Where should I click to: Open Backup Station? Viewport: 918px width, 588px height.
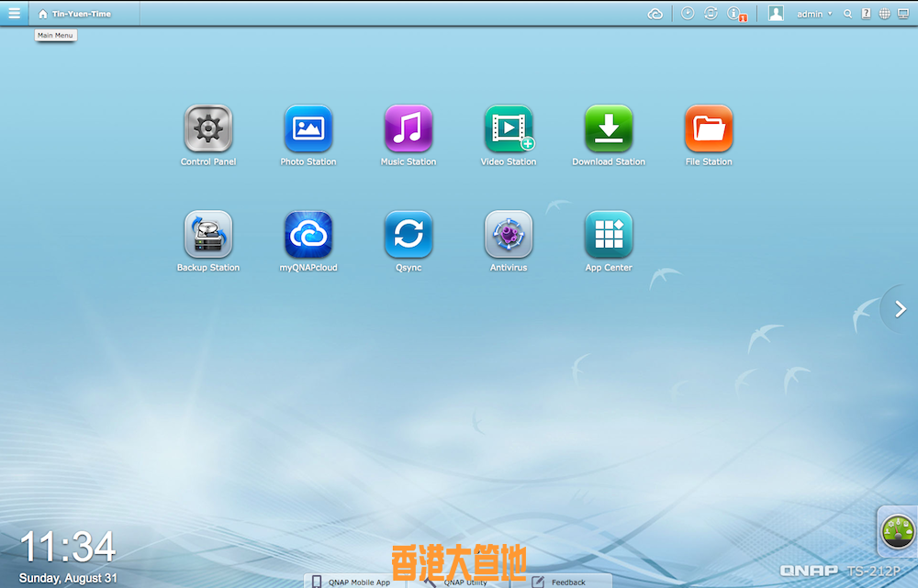click(208, 241)
